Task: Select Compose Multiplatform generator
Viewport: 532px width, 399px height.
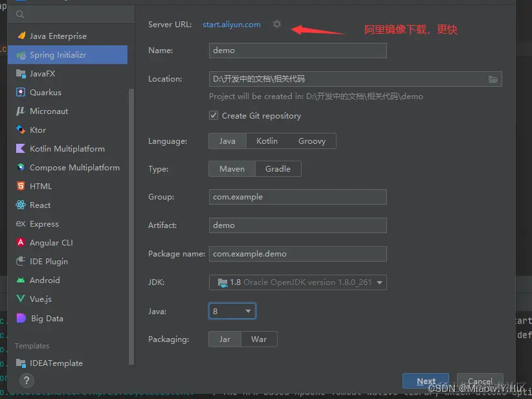Action: click(67, 167)
